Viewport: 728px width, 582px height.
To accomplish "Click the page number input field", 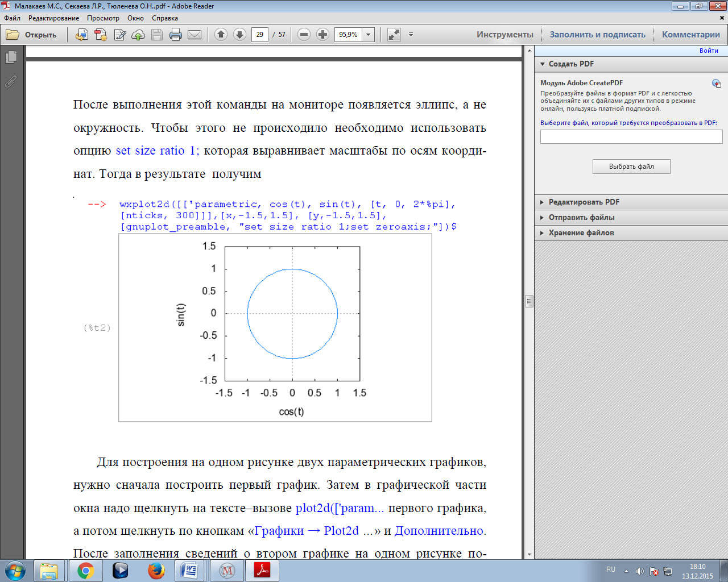I will point(260,35).
